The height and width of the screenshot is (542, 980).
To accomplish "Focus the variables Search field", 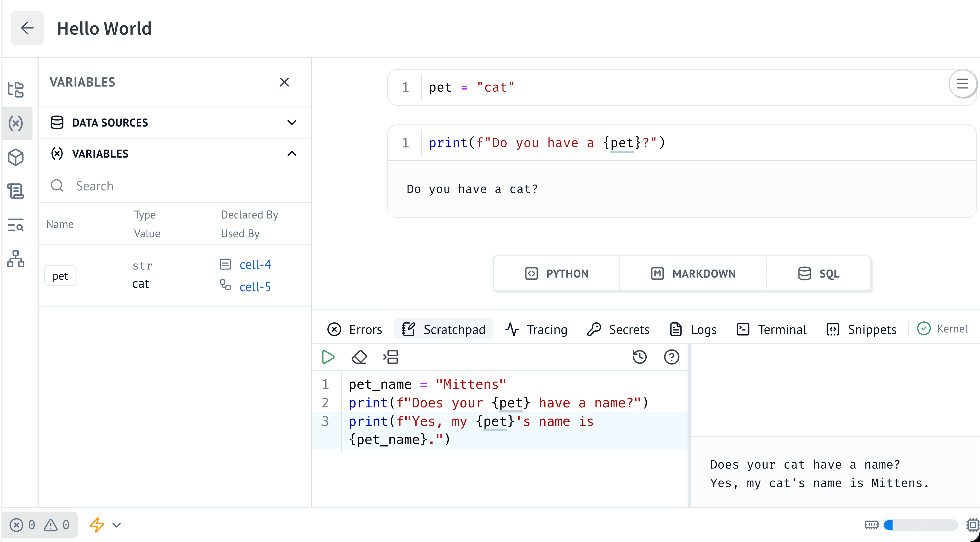I will tap(175, 186).
